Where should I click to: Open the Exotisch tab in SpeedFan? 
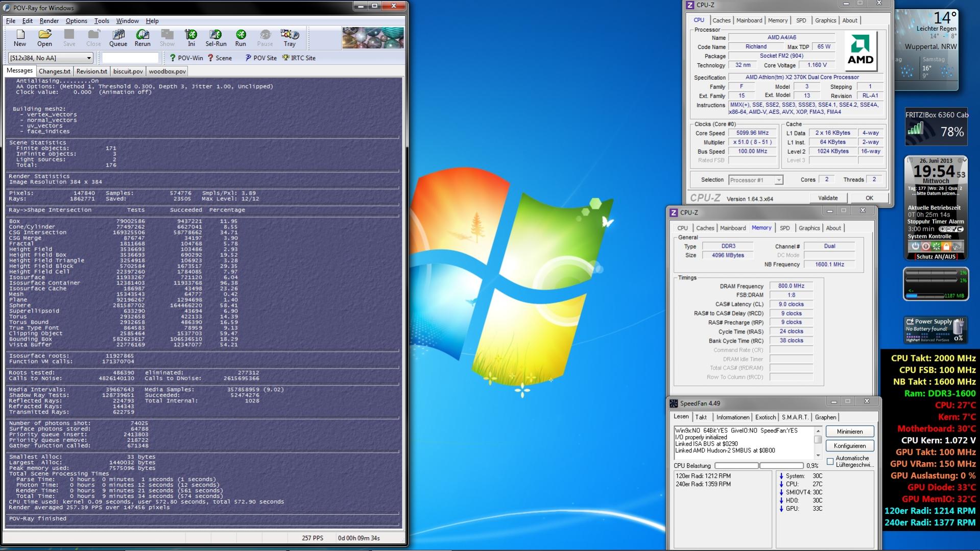pos(766,417)
